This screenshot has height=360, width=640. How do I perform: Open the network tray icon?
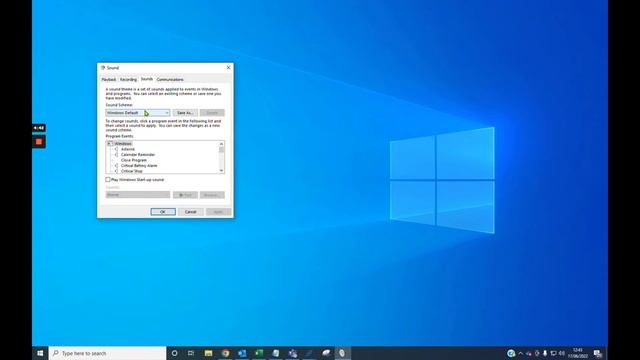553,353
